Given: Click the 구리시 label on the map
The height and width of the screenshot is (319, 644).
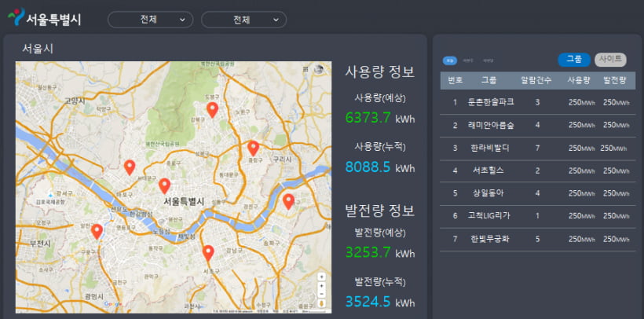Looking at the screenshot, I should coord(283,159).
